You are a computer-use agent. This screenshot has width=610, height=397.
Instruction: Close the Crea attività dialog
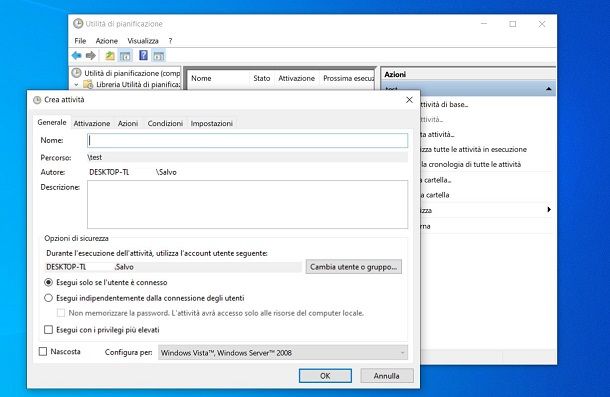coord(409,100)
